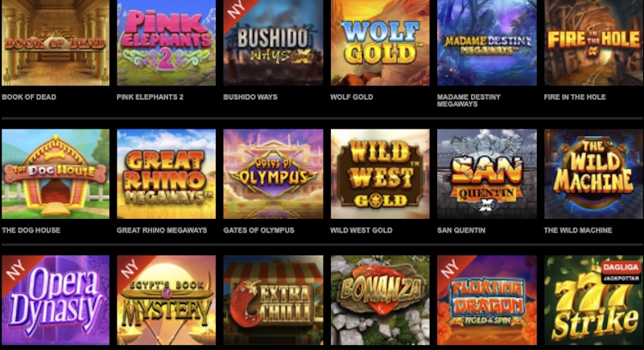Open Gates of Olympus thumbnail
644x350 pixels.
point(273,174)
